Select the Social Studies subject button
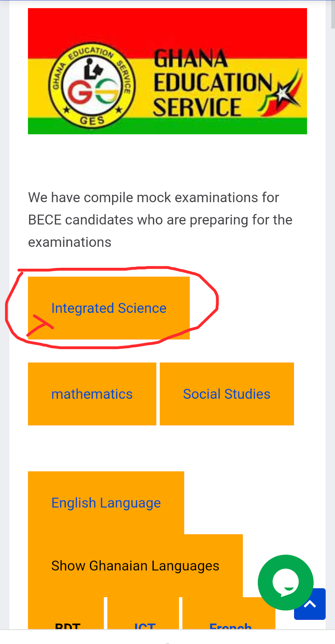 (x=226, y=394)
